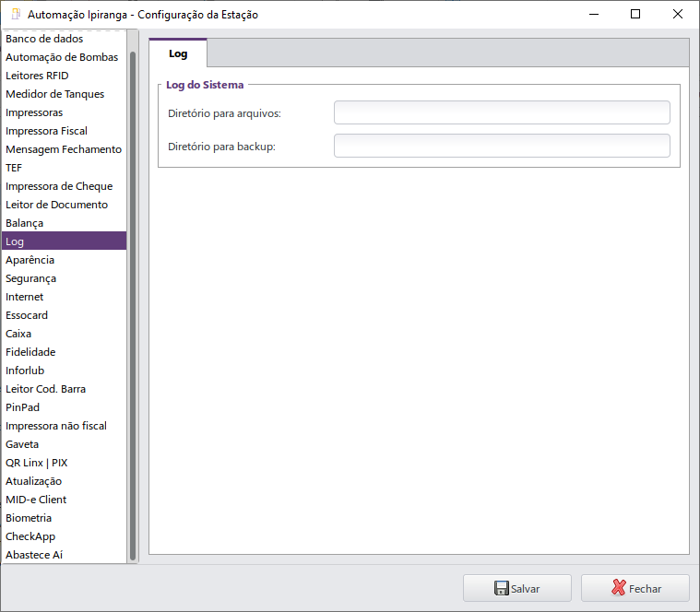The height and width of the screenshot is (612, 700).
Task: Maximize the configuration window
Action: coord(635,14)
